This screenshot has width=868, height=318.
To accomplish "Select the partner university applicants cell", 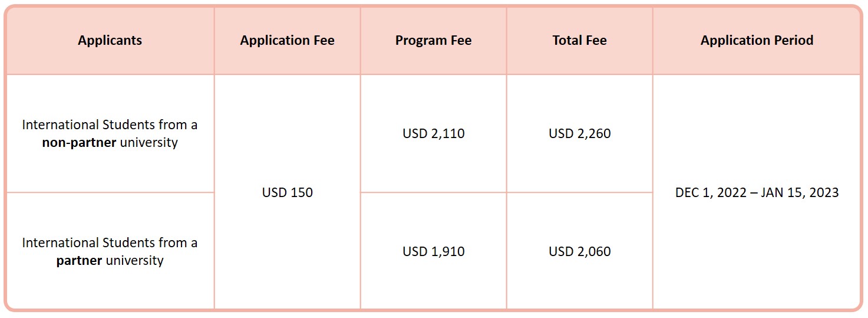I will click(x=110, y=251).
